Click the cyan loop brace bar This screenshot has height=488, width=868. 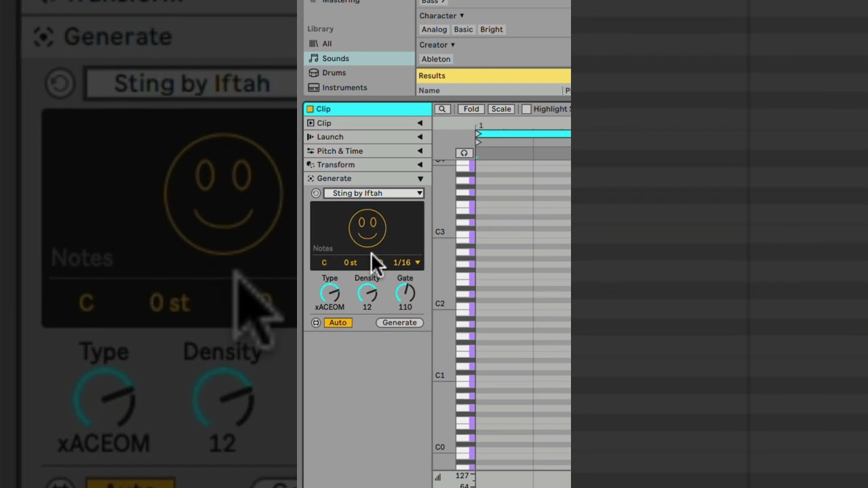click(524, 134)
